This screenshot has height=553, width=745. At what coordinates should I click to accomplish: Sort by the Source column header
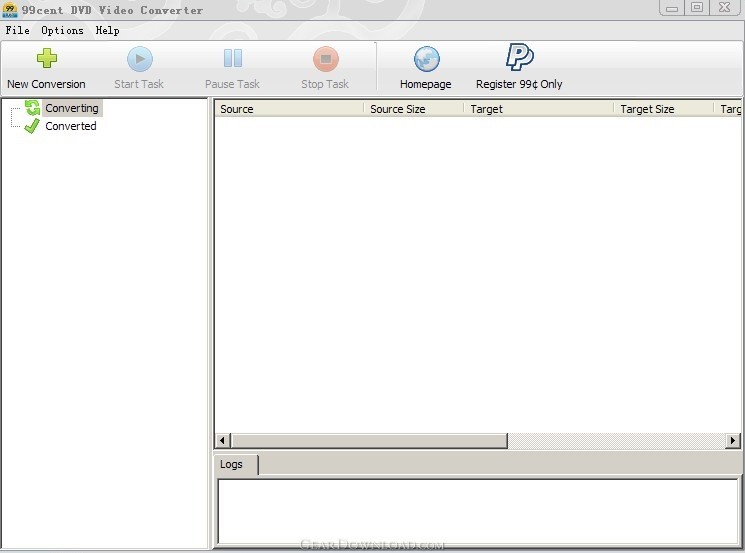point(289,109)
